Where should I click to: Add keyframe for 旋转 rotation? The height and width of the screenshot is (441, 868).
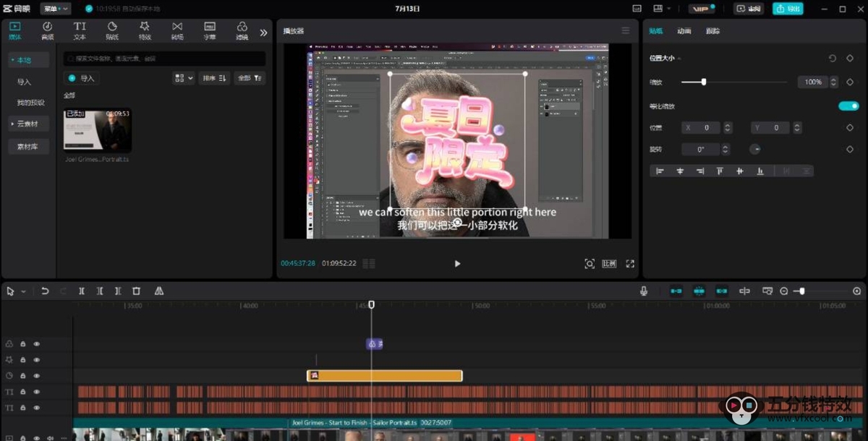point(850,149)
